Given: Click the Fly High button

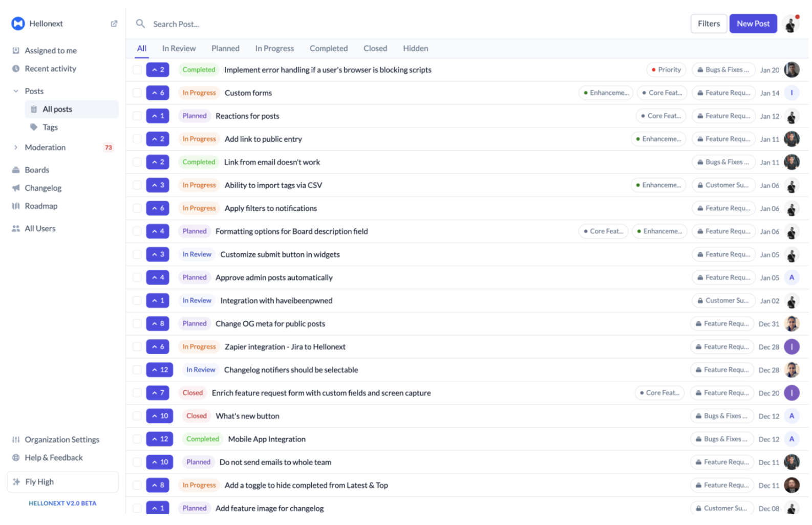Looking at the screenshot, I should click(62, 482).
